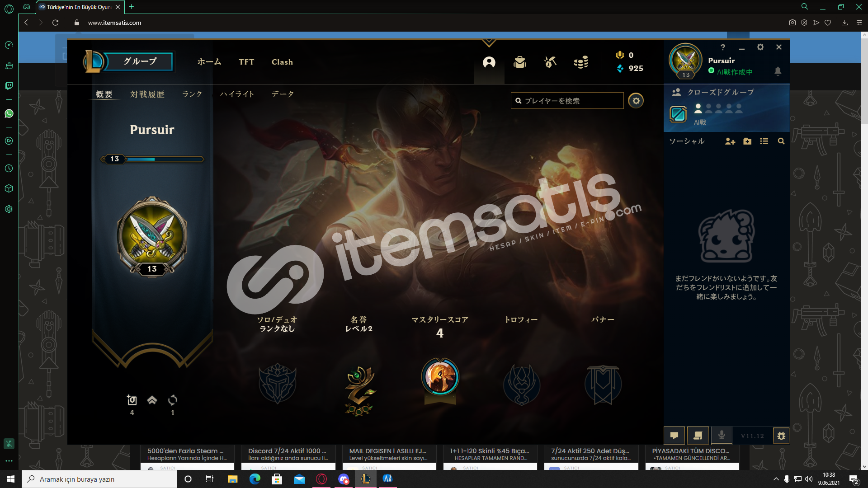Click the summoner icon with level 13 badge

(x=152, y=236)
